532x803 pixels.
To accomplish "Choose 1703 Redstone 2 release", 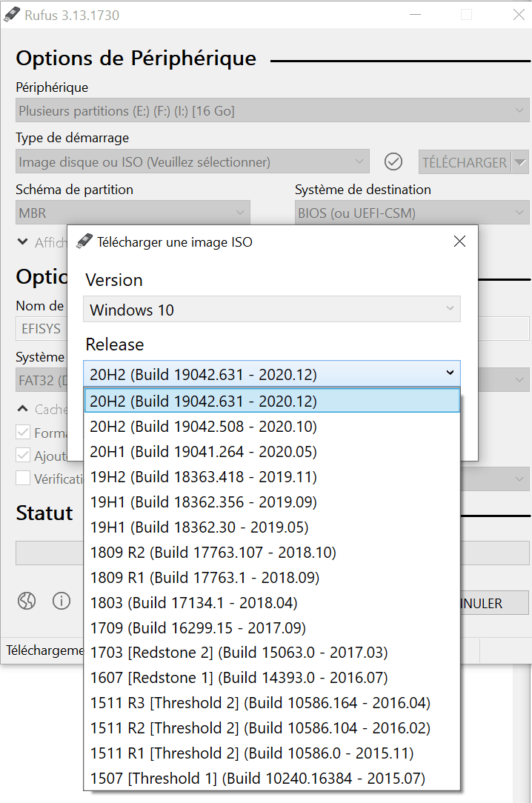I will (272, 653).
